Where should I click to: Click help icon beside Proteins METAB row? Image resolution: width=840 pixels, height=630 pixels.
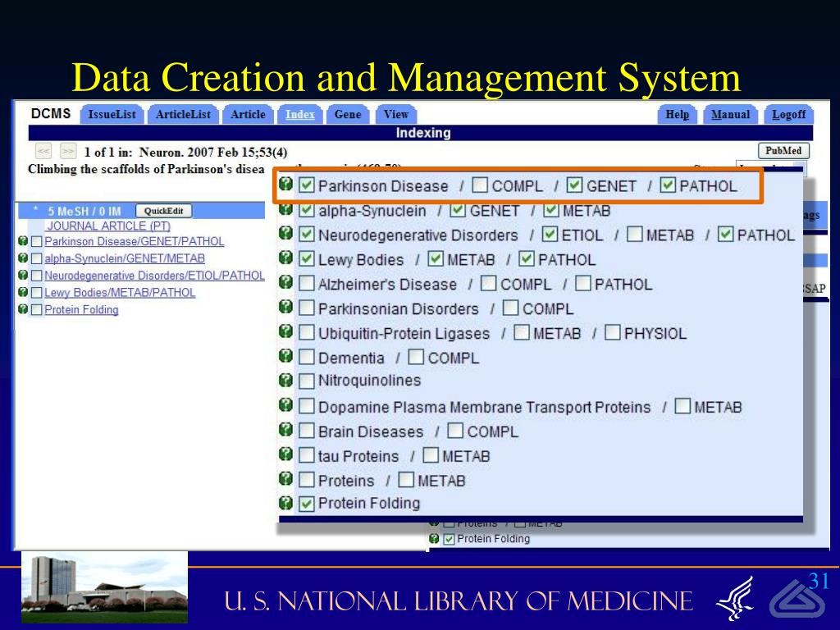coord(286,478)
